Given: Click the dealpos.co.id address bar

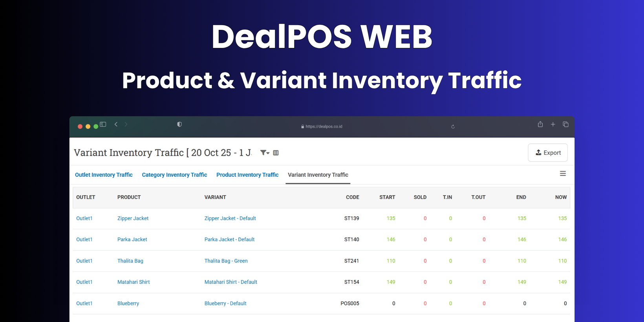Looking at the screenshot, I should pyautogui.click(x=322, y=126).
